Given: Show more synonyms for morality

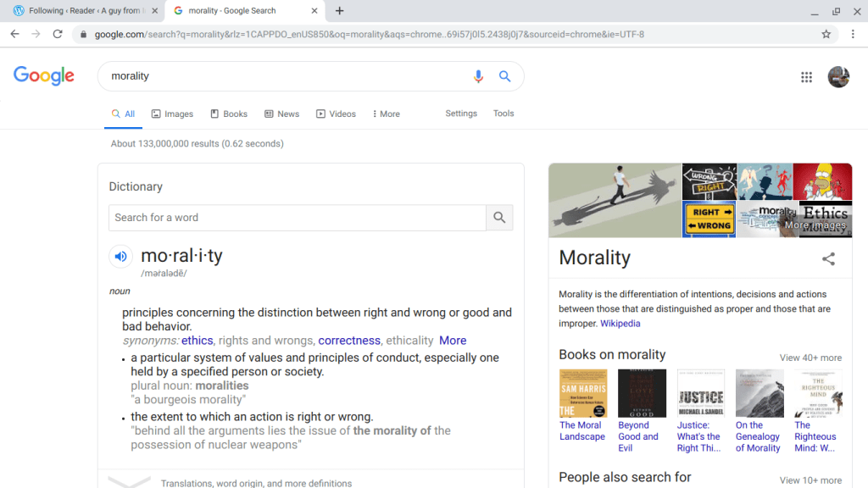Looking at the screenshot, I should tap(453, 341).
